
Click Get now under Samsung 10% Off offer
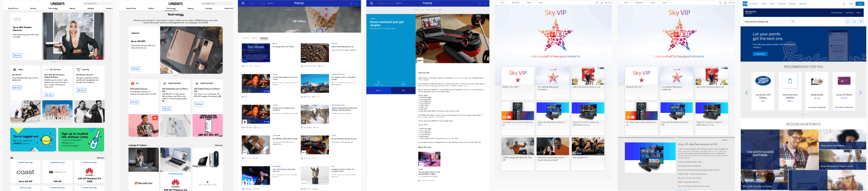(135, 69)
